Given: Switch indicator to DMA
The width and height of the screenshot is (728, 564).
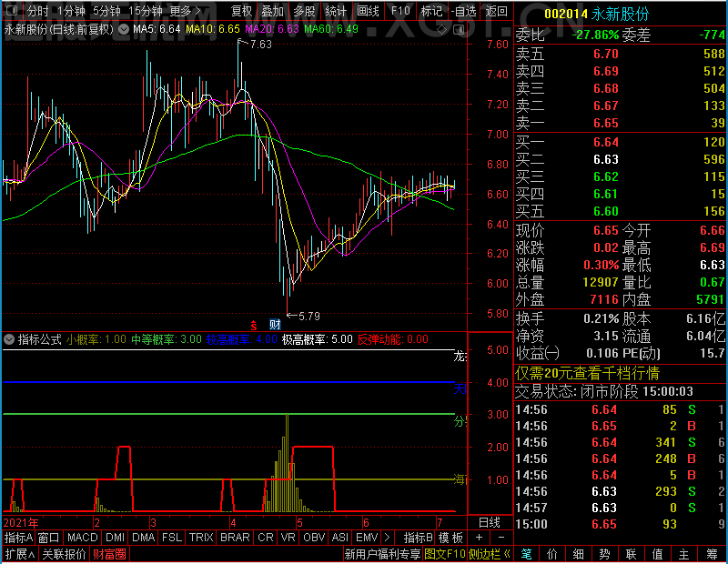Looking at the screenshot, I should point(143,538).
